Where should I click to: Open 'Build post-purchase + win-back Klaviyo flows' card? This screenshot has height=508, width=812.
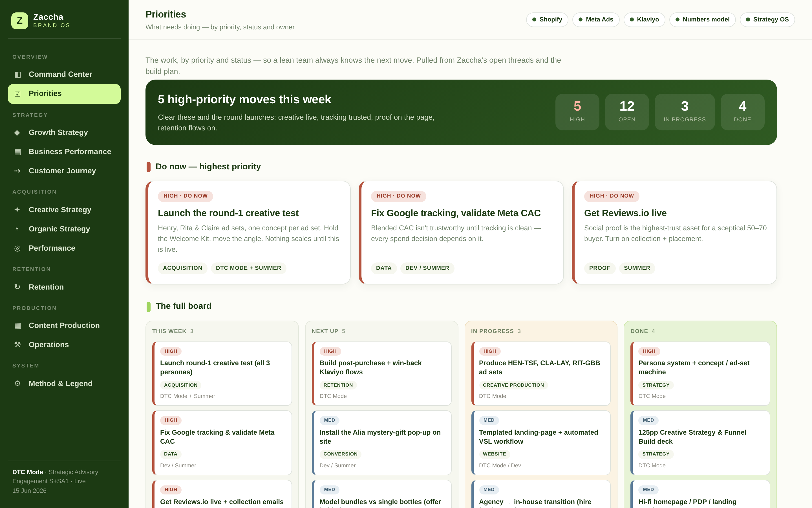coord(381,374)
